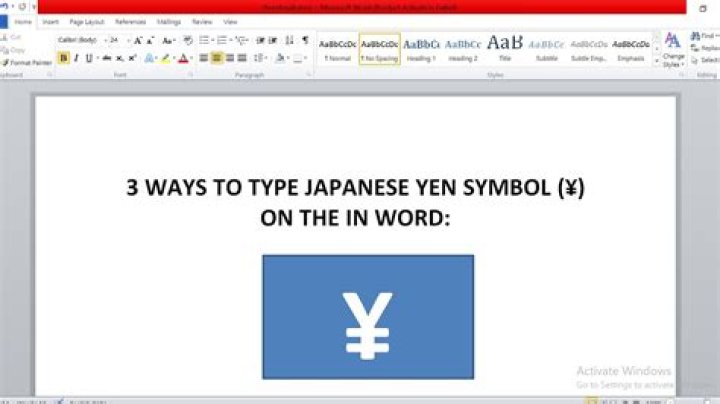Select the blue Yen symbol image
The height and width of the screenshot is (404, 720).
tap(367, 316)
